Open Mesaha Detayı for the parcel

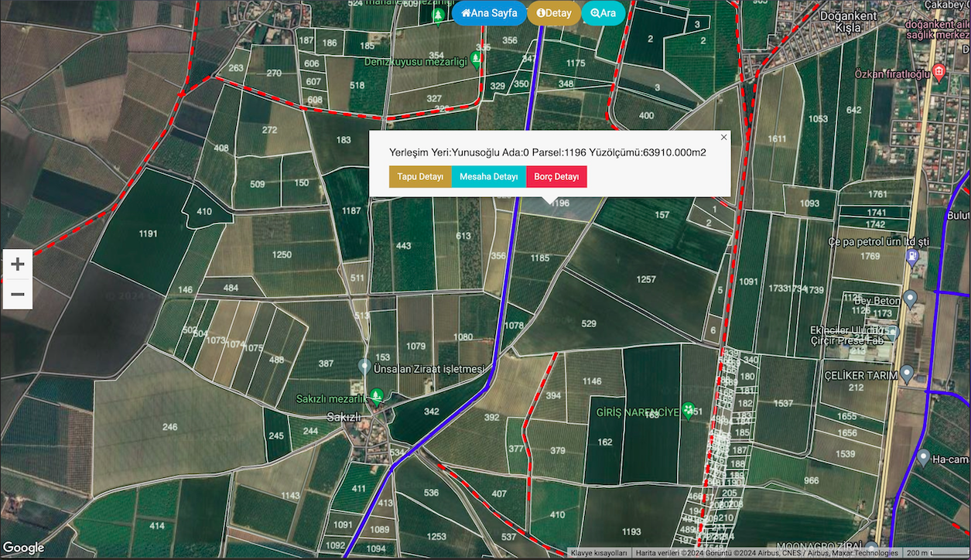489,176
